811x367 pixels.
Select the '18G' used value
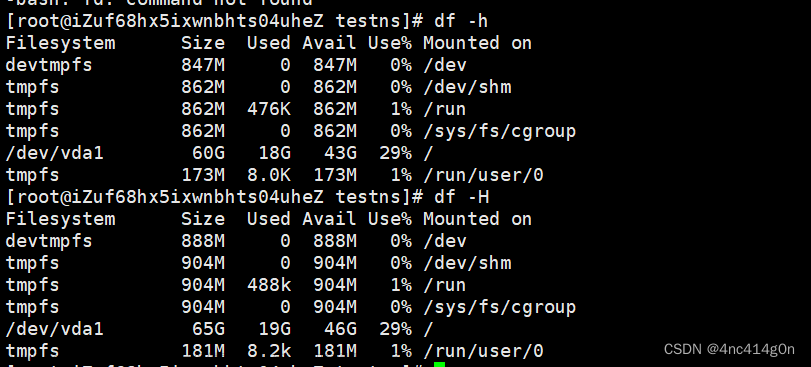click(274, 153)
